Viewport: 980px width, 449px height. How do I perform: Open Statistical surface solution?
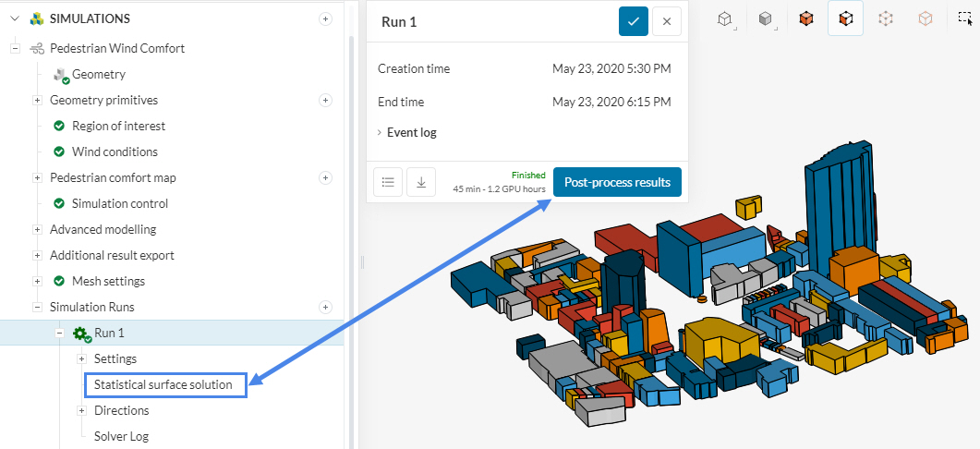pos(163,384)
